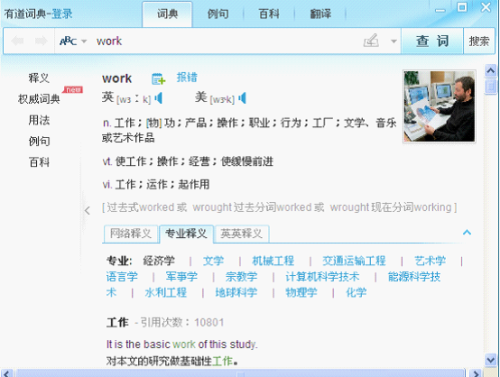Viewport: 500px width, 377px height.
Task: Play American pronunciation speaker icon
Action: click(x=242, y=98)
